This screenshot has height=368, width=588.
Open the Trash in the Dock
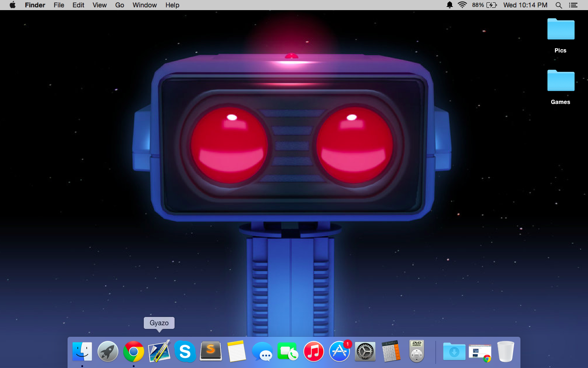click(x=506, y=352)
